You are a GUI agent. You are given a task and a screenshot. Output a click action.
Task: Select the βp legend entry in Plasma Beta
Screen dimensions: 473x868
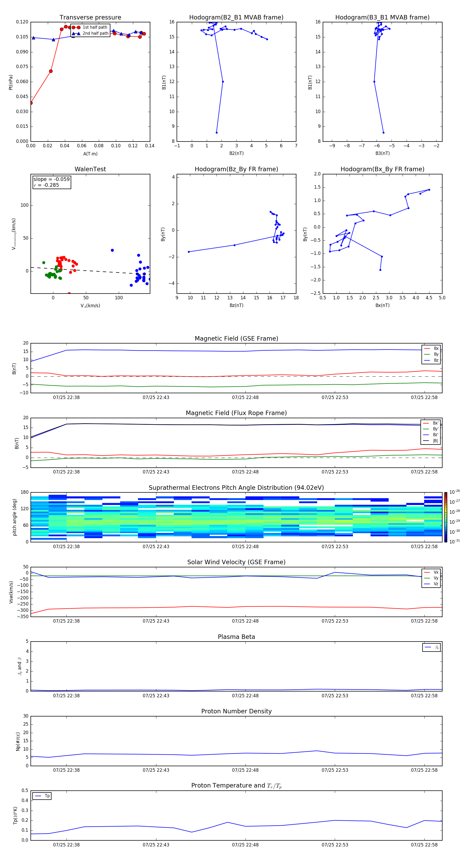[431, 647]
